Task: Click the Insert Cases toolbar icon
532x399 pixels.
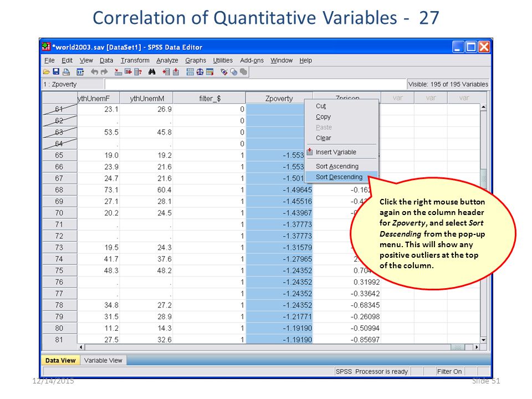Action: pyautogui.click(x=166, y=72)
